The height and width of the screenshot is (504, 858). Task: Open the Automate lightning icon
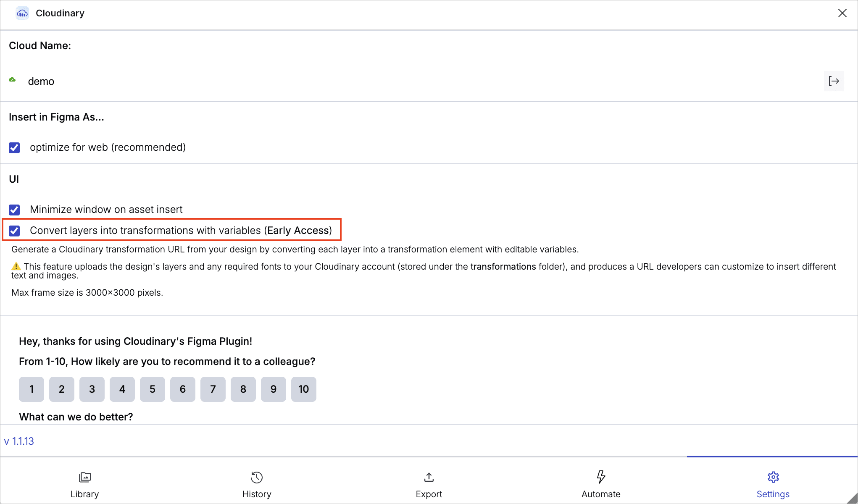(x=601, y=477)
